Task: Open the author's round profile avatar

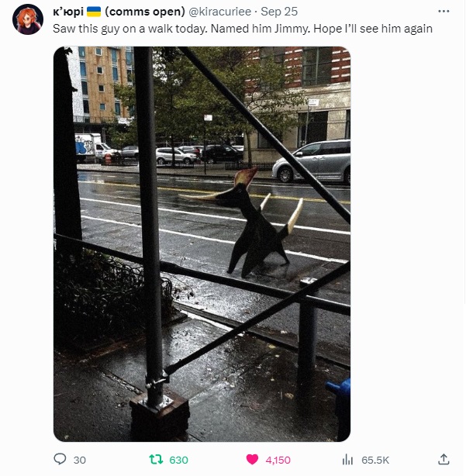Action: 28,19
